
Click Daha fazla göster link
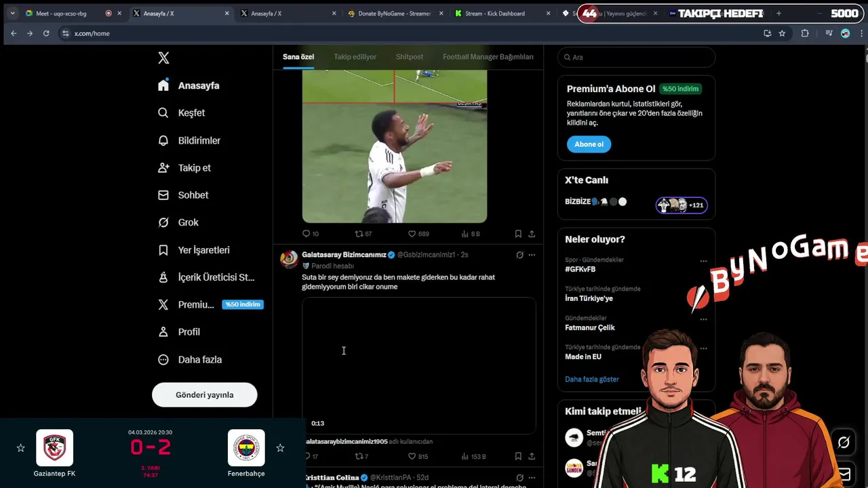592,380
